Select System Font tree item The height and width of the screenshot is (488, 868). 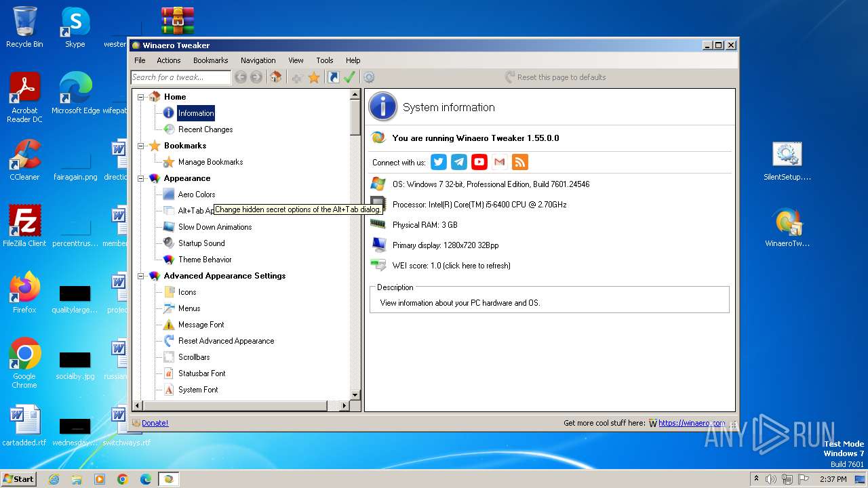[198, 390]
